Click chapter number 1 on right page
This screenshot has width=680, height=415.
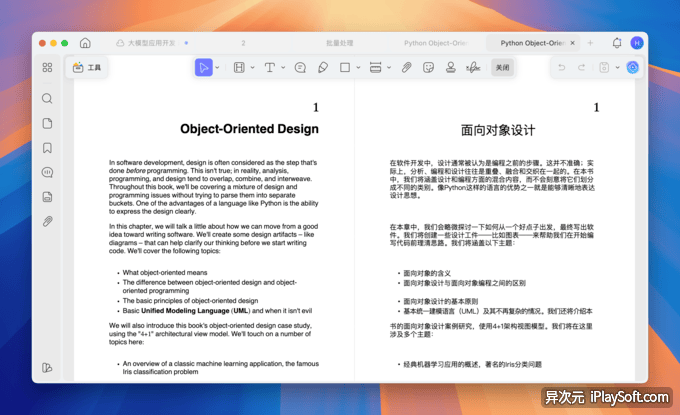tap(596, 107)
